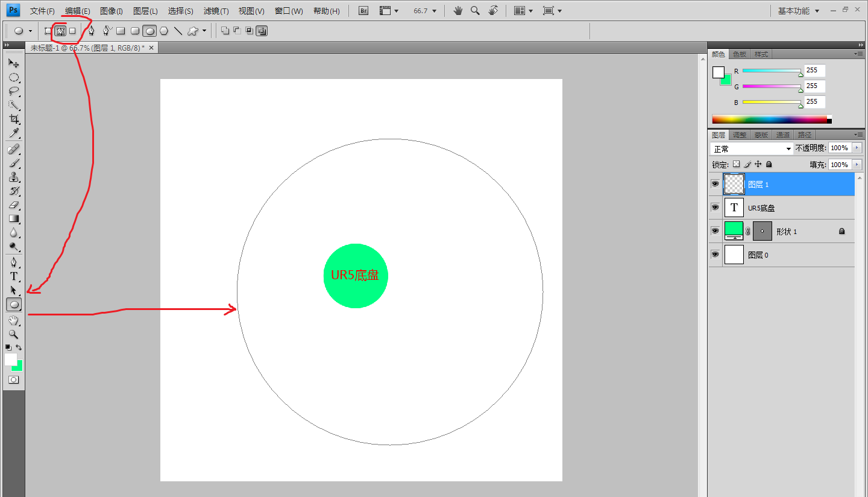The image size is (868, 497).
Task: Switch to 通道 tab
Action: point(783,135)
